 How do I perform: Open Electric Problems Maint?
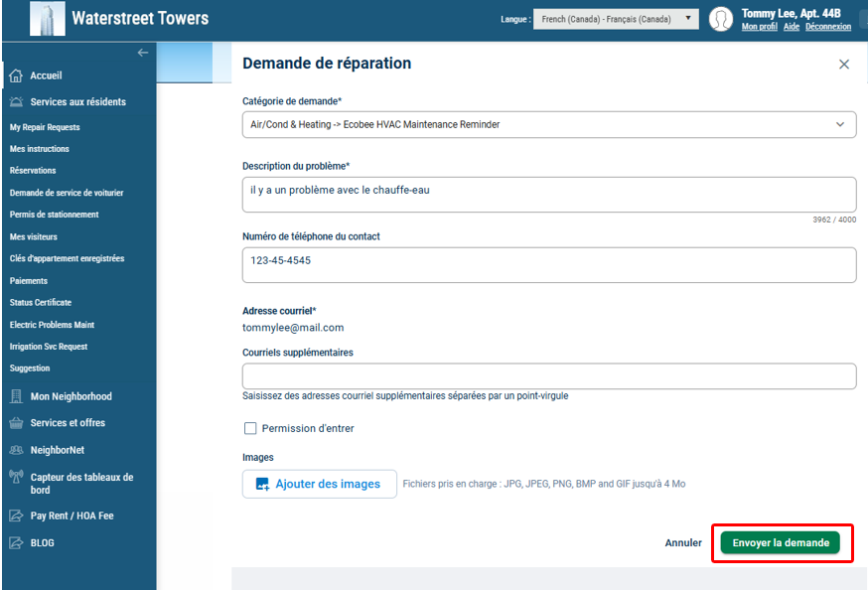tap(52, 325)
